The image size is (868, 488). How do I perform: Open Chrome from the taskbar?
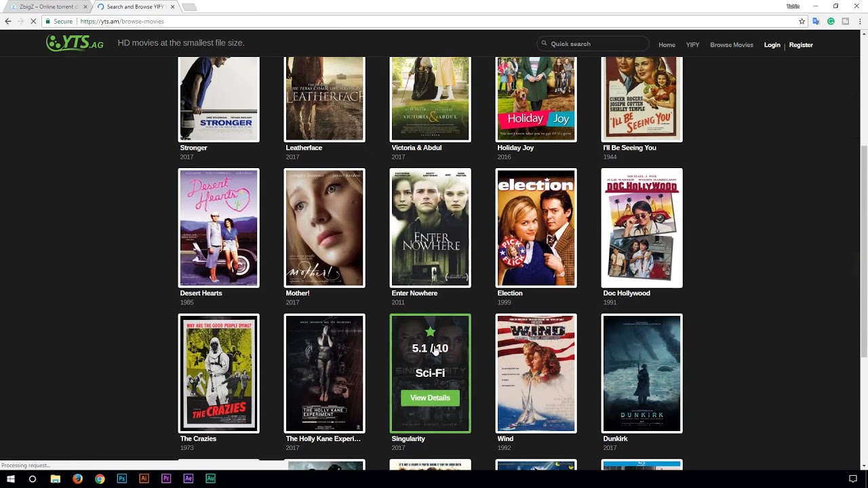[x=100, y=479]
